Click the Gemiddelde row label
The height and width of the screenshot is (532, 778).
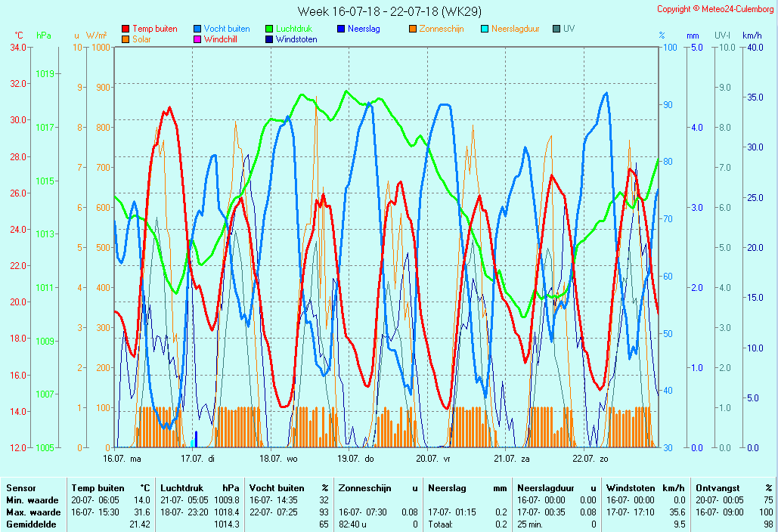point(29,524)
